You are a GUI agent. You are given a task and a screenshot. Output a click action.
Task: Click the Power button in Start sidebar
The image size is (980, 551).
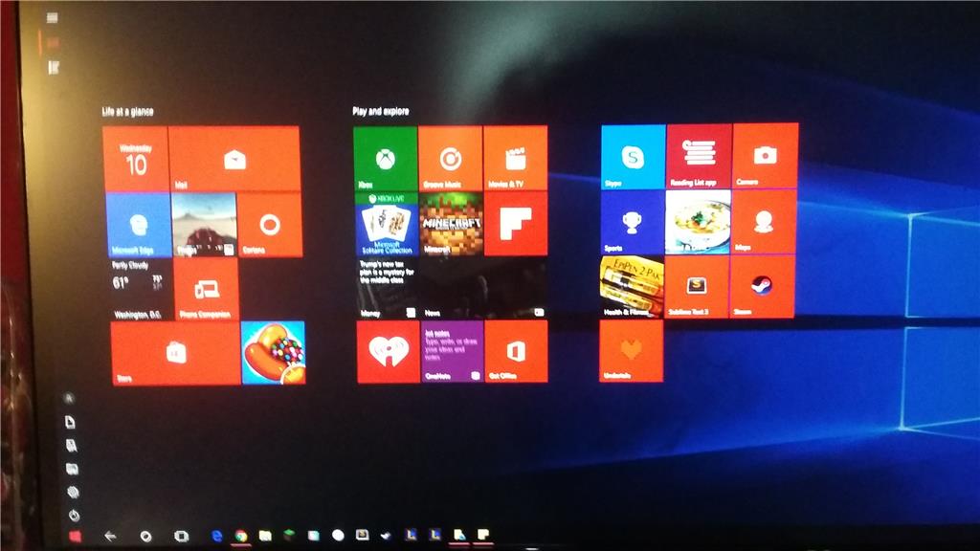tap(74, 516)
